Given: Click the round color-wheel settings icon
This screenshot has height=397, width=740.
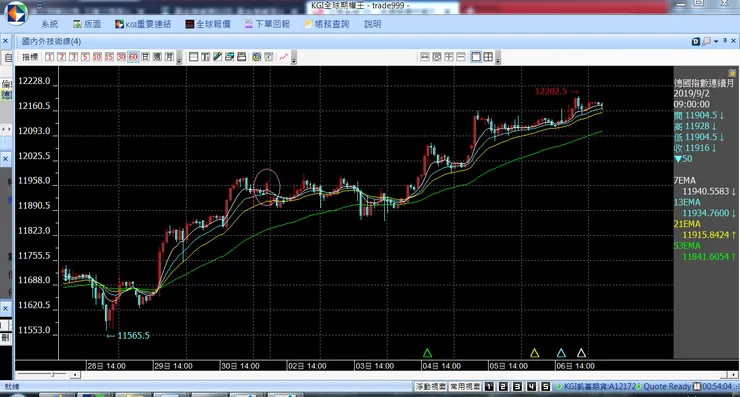Looking at the screenshot, I should click(x=256, y=57).
